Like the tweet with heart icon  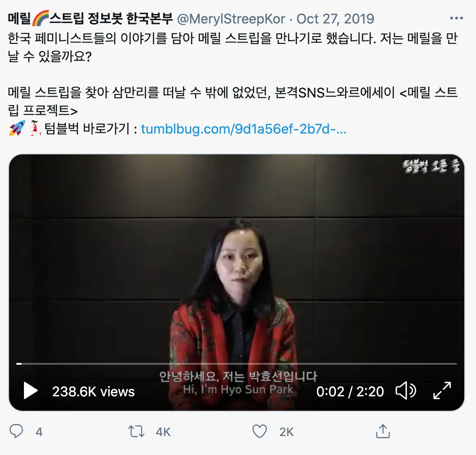[x=260, y=432]
